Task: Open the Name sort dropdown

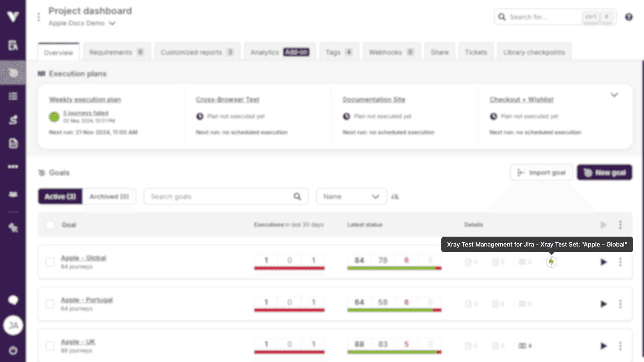Action: (x=351, y=197)
